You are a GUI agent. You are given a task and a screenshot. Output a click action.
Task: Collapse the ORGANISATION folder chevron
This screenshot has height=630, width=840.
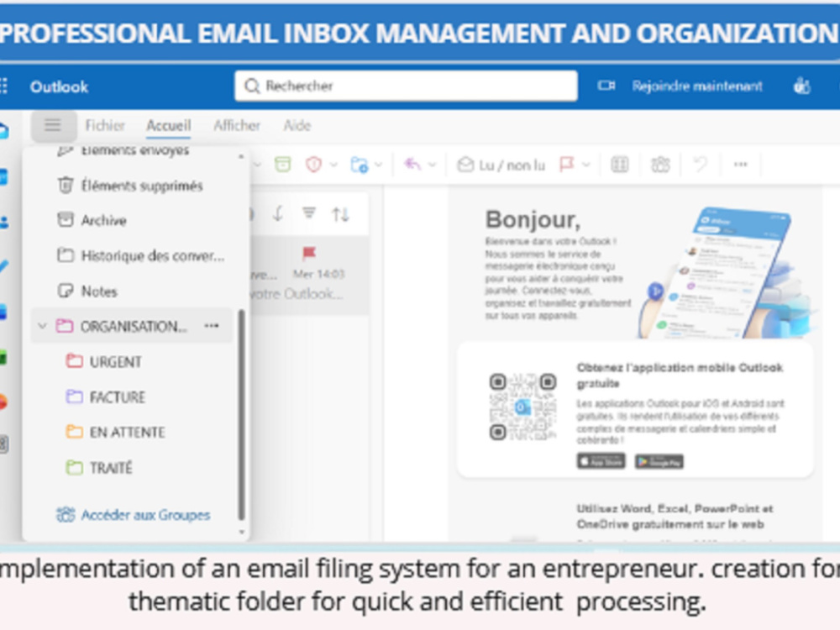[x=42, y=326]
